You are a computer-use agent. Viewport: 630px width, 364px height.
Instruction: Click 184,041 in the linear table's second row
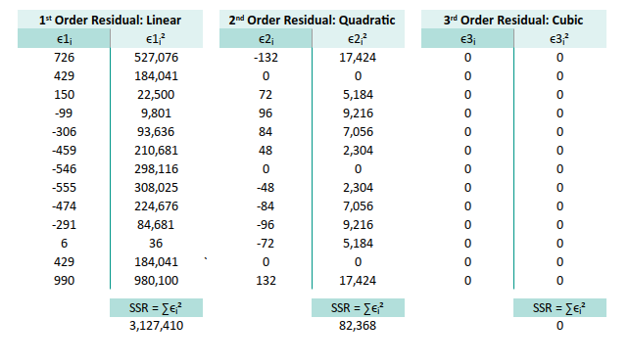(157, 76)
